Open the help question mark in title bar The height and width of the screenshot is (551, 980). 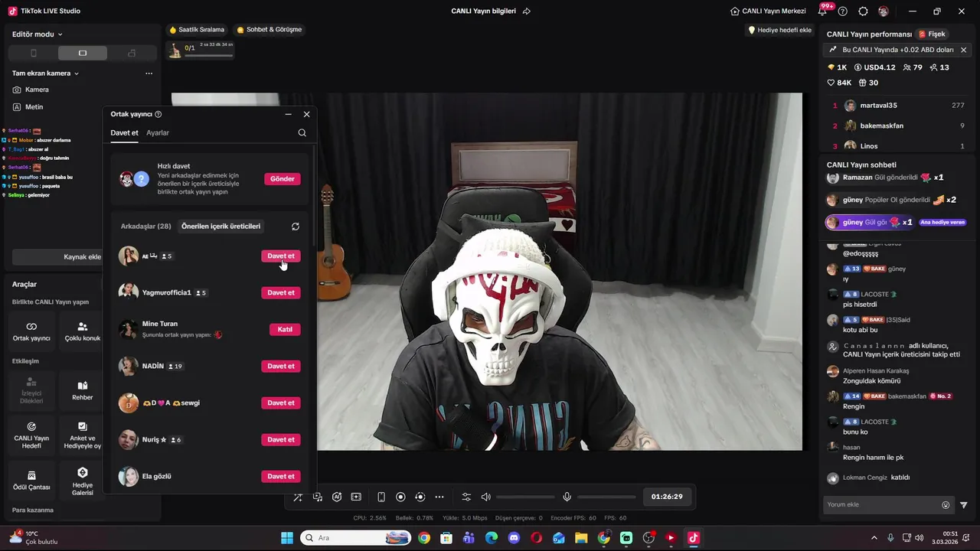coord(843,11)
